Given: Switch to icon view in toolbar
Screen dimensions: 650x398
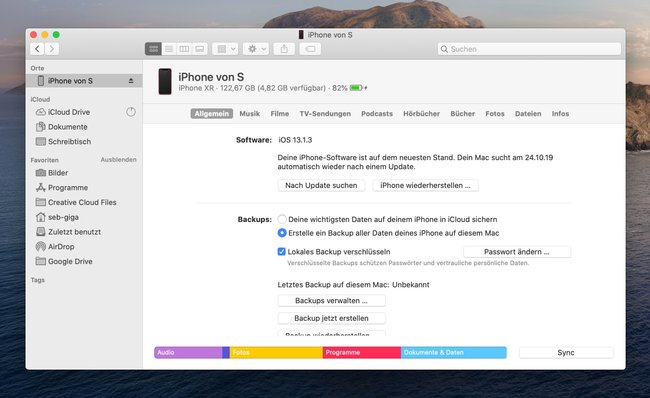Looking at the screenshot, I should click(153, 49).
